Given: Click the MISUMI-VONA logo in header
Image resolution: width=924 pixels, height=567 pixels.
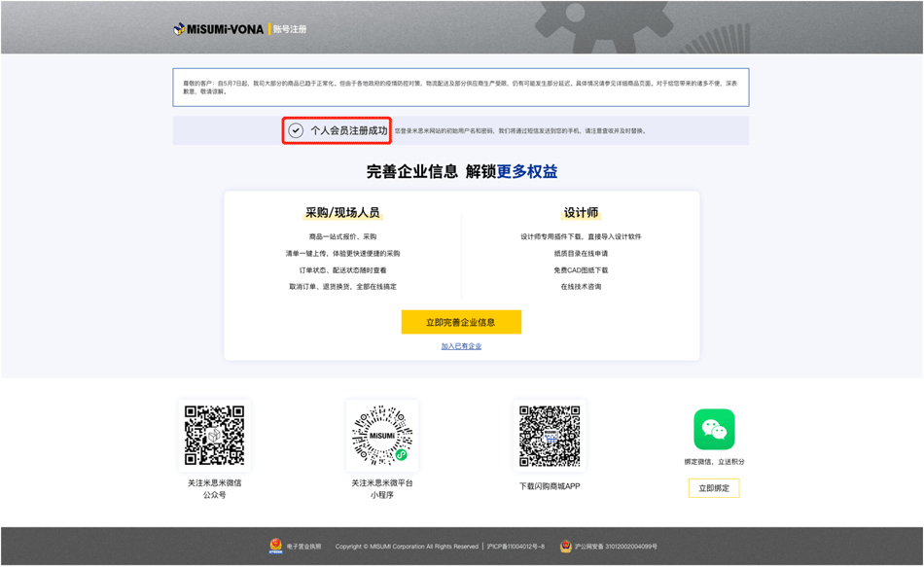Looking at the screenshot, I should click(219, 29).
